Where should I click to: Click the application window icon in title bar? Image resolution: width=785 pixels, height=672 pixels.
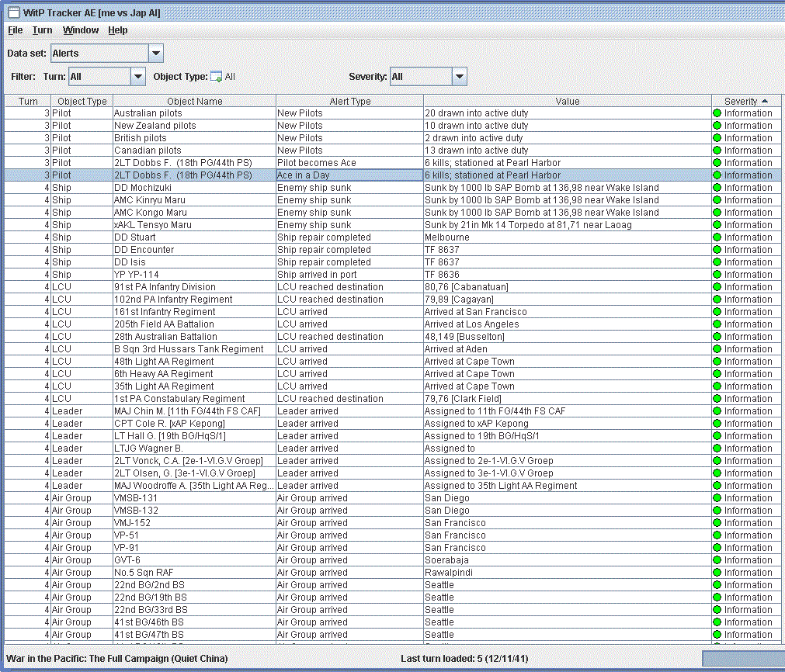(13, 12)
